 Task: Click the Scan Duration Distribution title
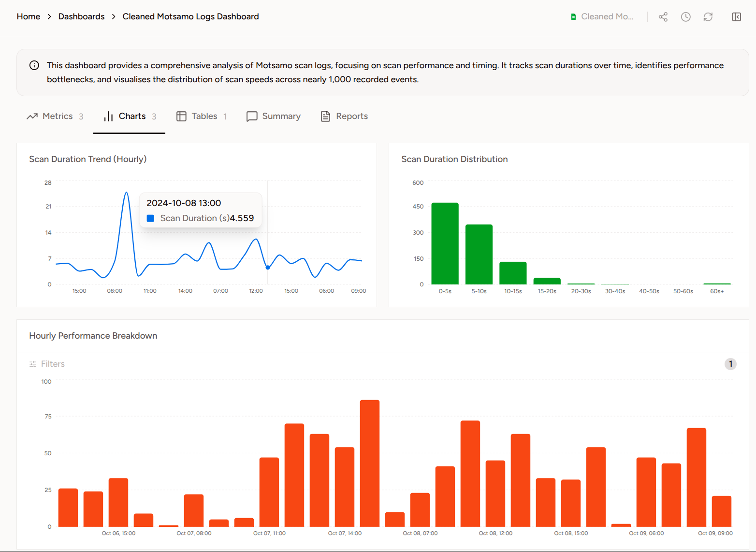(x=454, y=159)
